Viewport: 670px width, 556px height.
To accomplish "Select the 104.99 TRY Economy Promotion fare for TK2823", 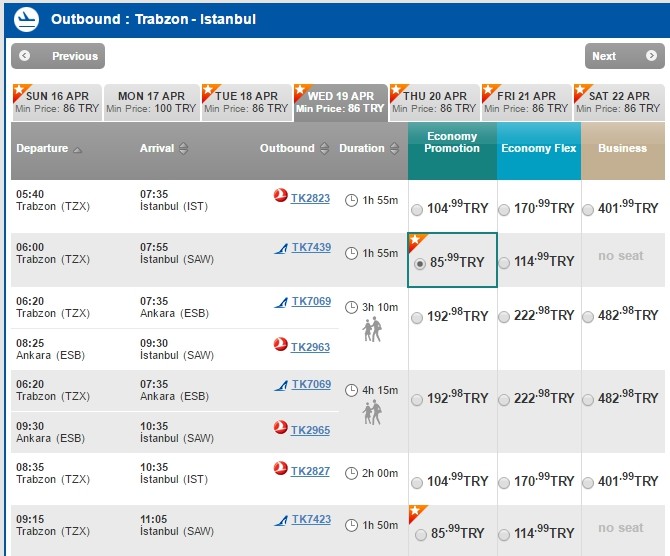I will coord(417,209).
